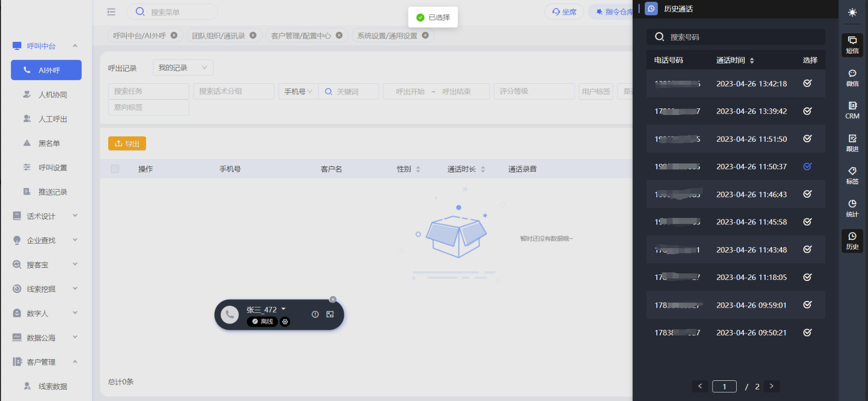868x401 pixels.
Task: Open the 手机号 search type dropdown
Action: pos(298,91)
